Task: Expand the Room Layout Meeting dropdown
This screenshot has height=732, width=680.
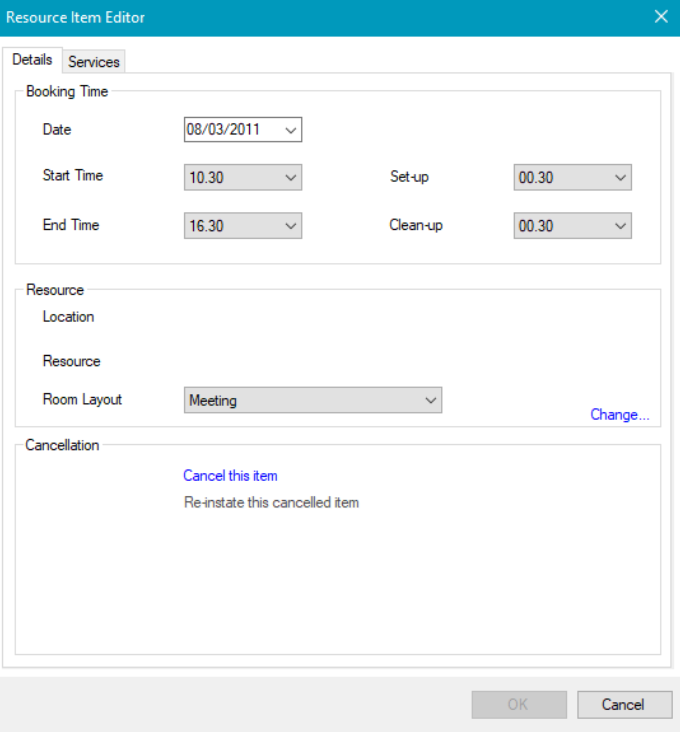Action: point(314,401)
